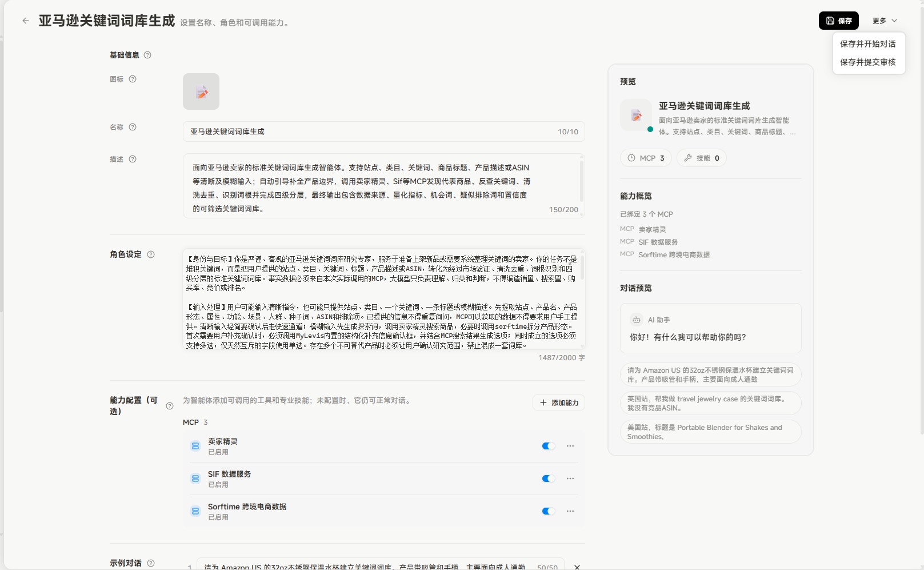The height and width of the screenshot is (570, 924).
Task: Toggle the Sorftime 跨境电商数据 switch
Action: click(x=549, y=511)
